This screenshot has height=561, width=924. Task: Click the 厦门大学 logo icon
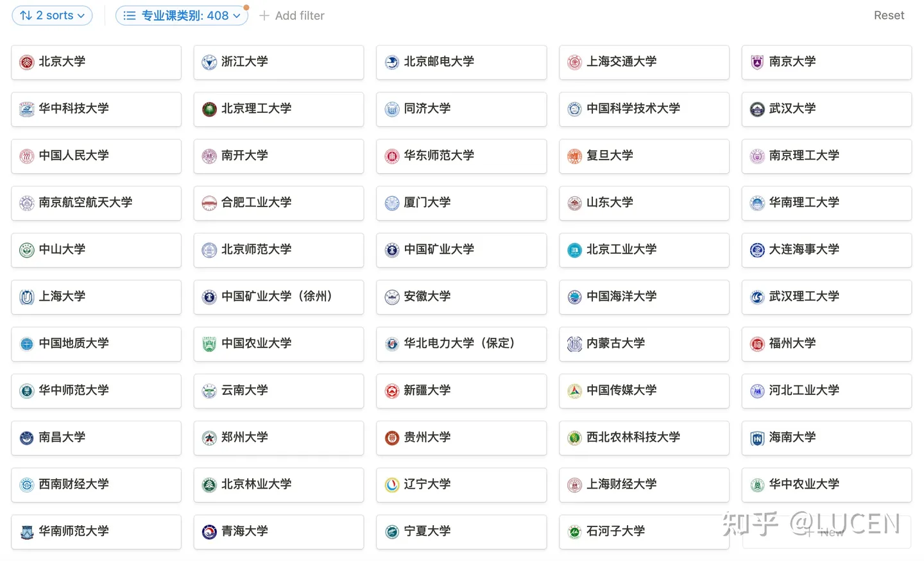pos(392,203)
